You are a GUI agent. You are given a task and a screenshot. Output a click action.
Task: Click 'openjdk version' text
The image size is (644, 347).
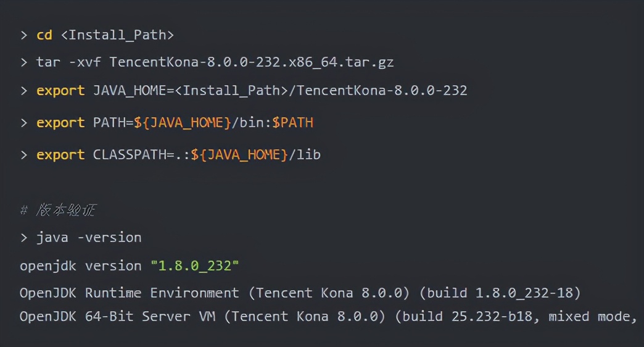tap(80, 266)
